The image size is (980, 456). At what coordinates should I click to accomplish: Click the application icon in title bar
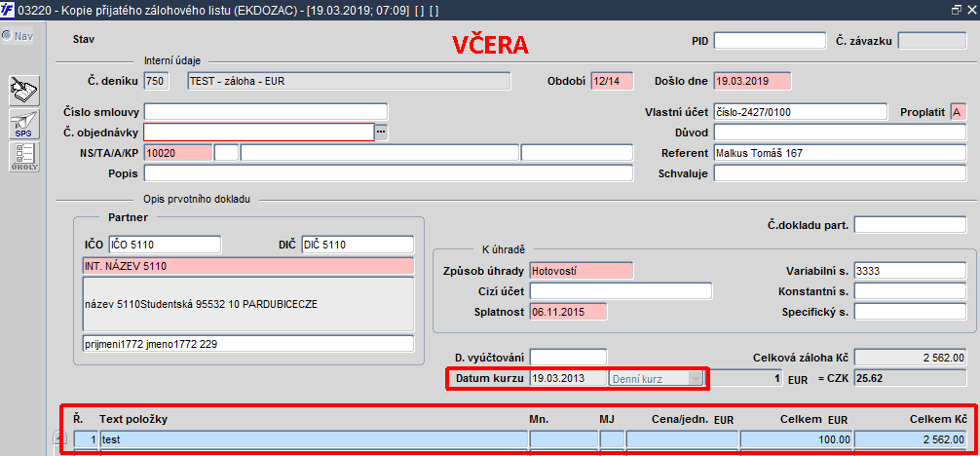[x=8, y=10]
